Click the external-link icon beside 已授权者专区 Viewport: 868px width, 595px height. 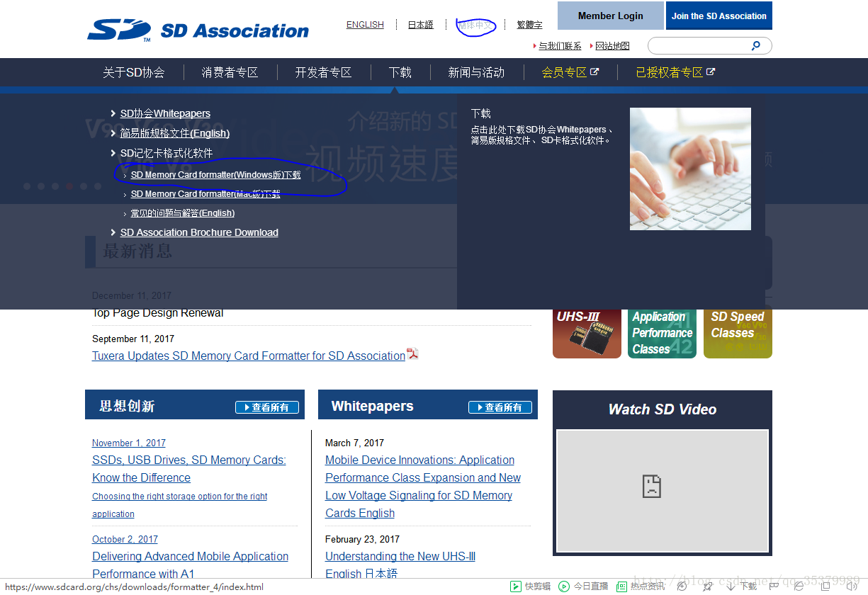pos(711,72)
